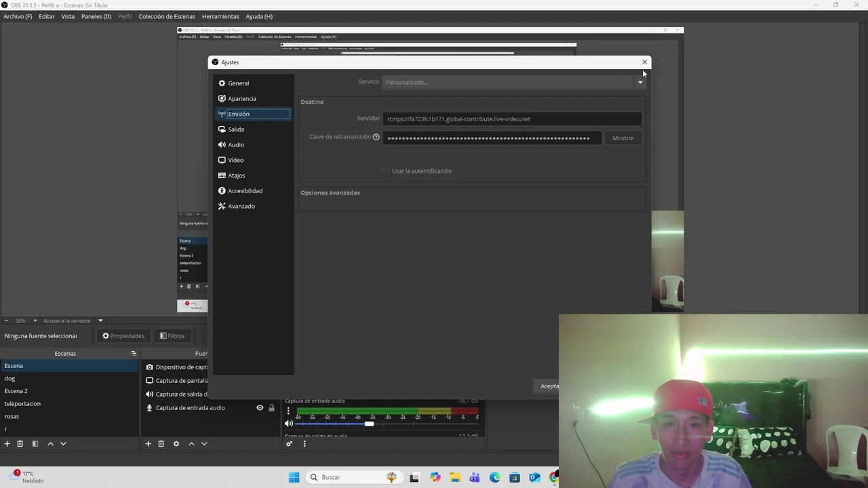The height and width of the screenshot is (488, 868).
Task: Toggle the Usar la autentificación checkbox
Action: (x=387, y=171)
